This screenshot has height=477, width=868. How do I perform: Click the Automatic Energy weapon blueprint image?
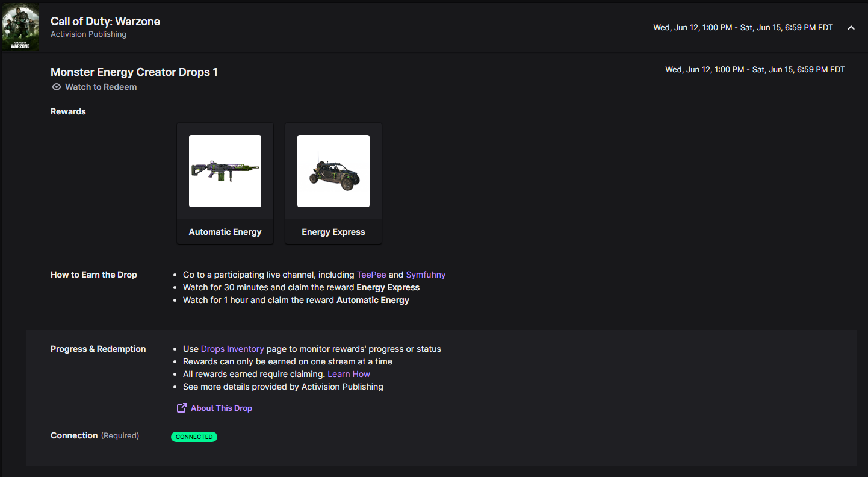pyautogui.click(x=225, y=171)
